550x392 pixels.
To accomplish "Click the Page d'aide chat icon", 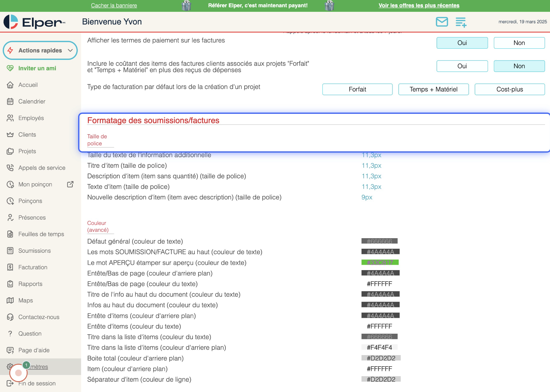I will point(10,350).
